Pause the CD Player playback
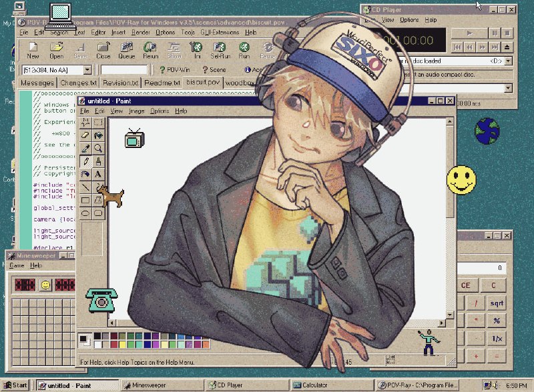This screenshot has width=534, height=392. tap(494, 33)
